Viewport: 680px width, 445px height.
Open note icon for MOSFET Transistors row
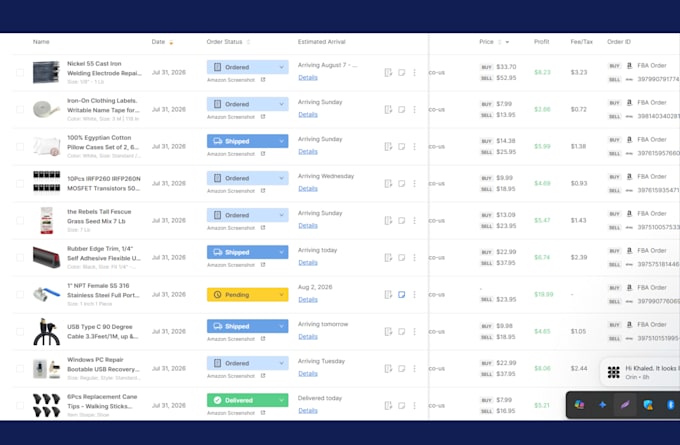click(402, 183)
